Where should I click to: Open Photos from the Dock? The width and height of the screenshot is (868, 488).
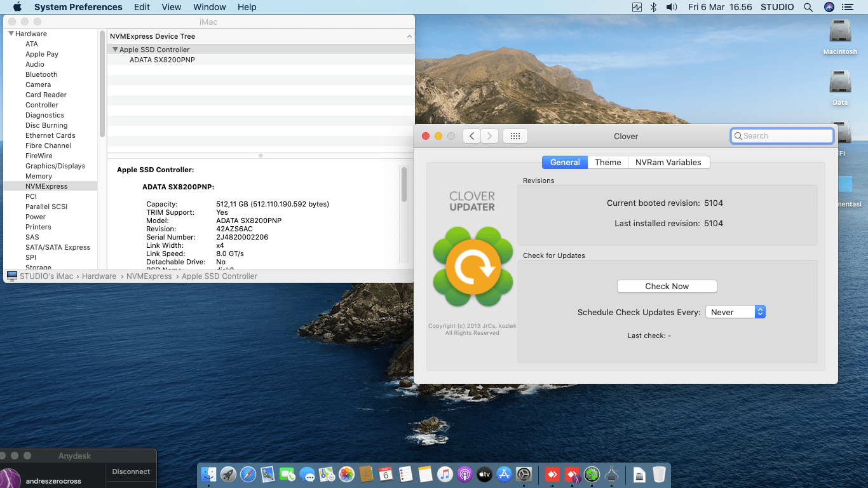point(346,474)
